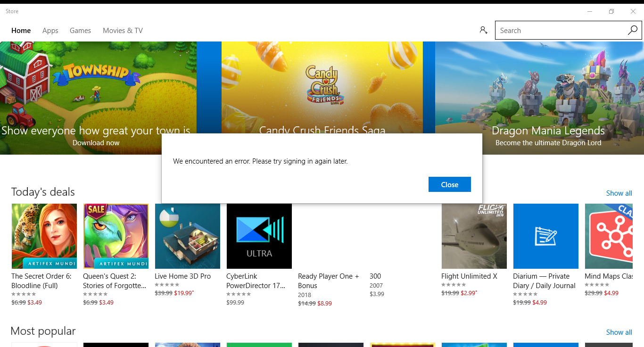644x347 pixels.
Task: Switch to the Games tab
Action: click(x=80, y=31)
